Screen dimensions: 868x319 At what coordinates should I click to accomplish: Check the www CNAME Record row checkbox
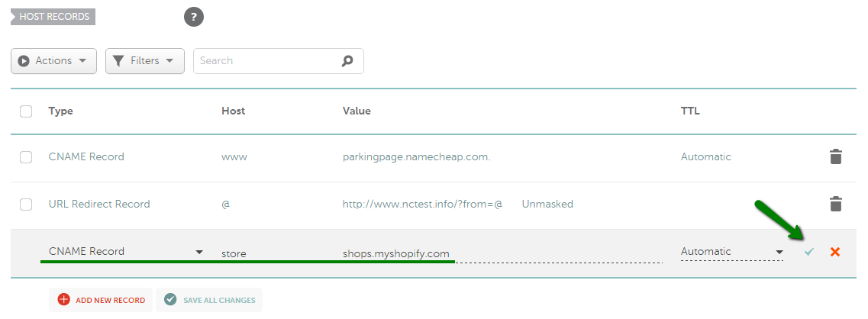coord(26,157)
